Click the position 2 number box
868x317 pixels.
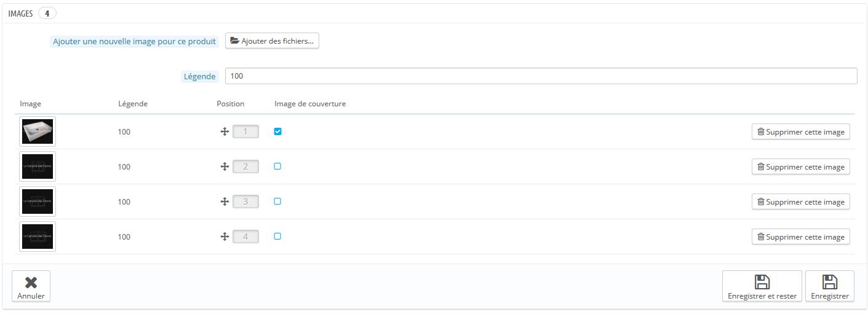point(245,166)
